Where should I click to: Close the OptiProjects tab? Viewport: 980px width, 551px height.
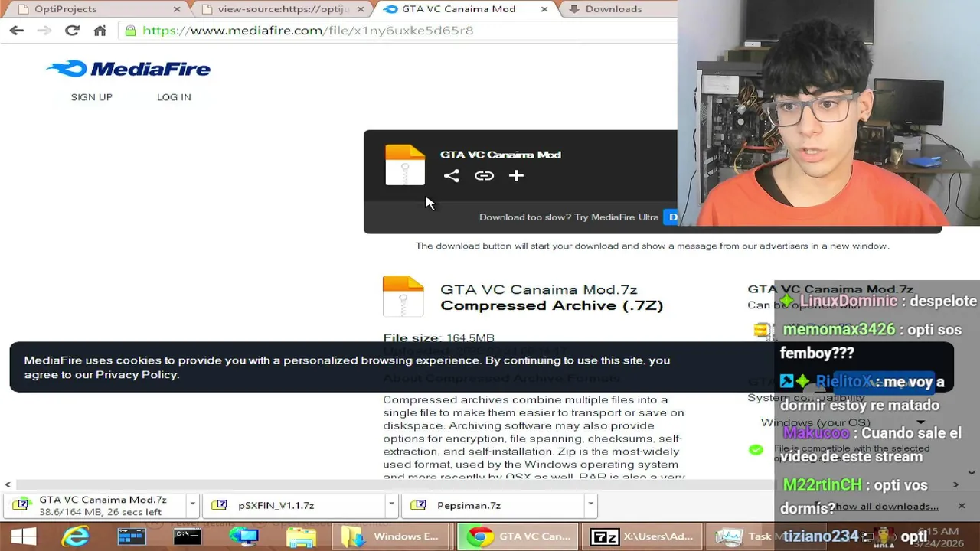tap(177, 9)
